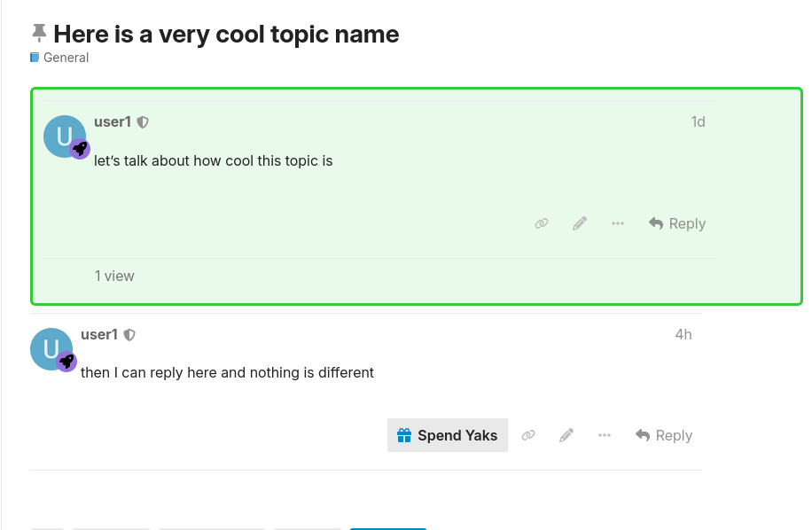Screen dimensions: 812x530
Task: Open the General category link
Action: coord(66,58)
